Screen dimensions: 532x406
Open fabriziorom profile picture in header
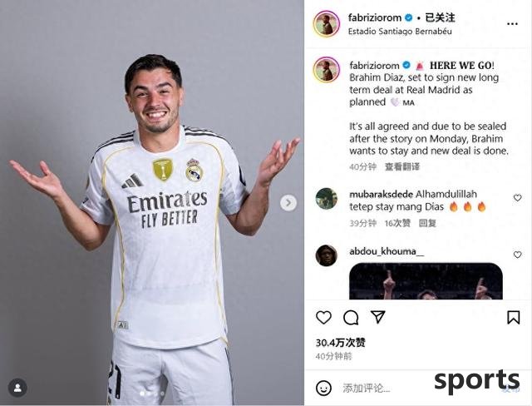coord(327,24)
